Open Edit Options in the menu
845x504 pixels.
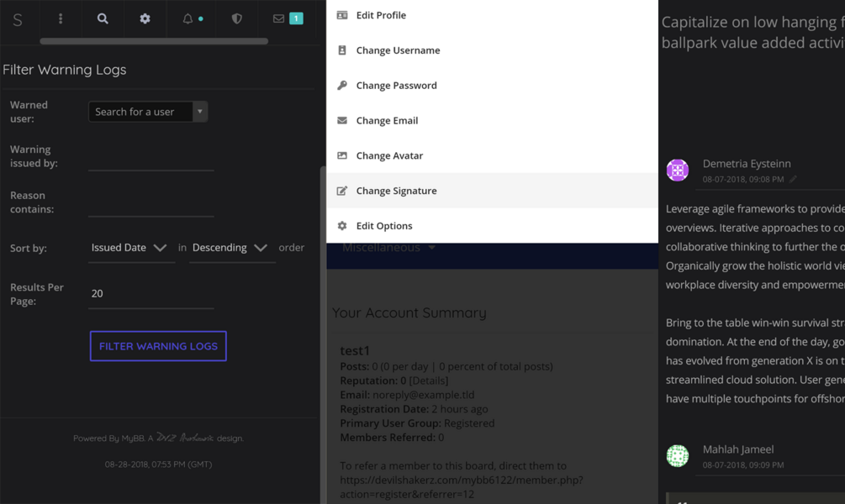tap(383, 226)
